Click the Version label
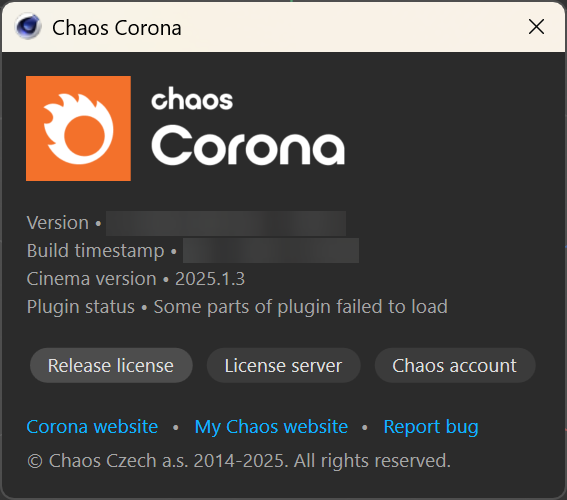The height and width of the screenshot is (500, 567). (57, 223)
